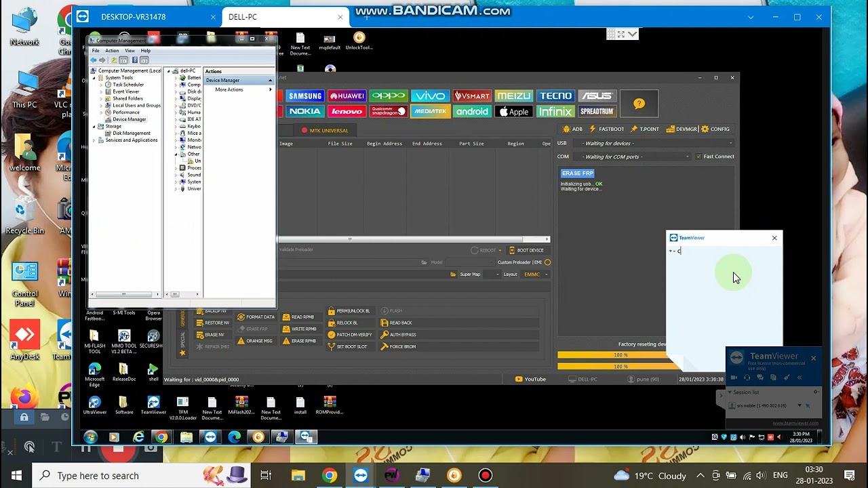
Task: Select the Lenovo brand tile
Action: click(x=347, y=111)
